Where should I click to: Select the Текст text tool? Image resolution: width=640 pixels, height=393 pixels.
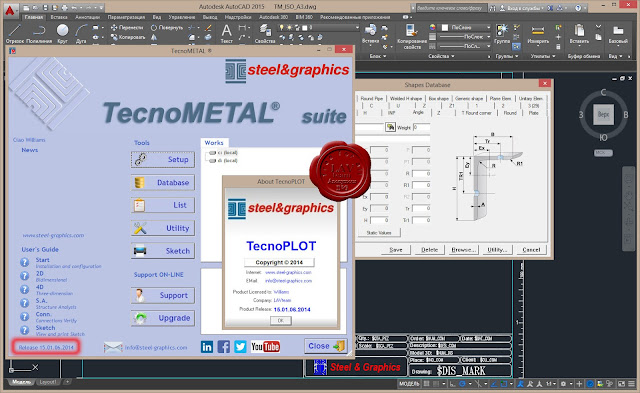pos(227,33)
